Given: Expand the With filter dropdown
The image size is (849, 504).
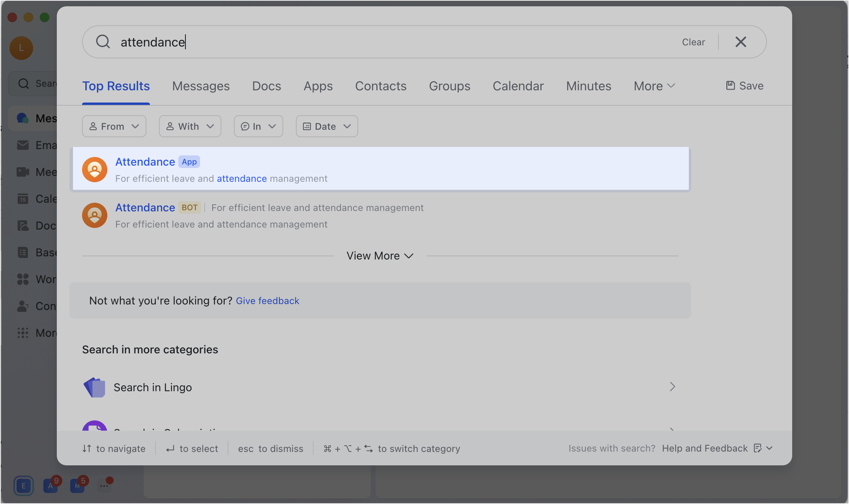Looking at the screenshot, I should (x=190, y=126).
